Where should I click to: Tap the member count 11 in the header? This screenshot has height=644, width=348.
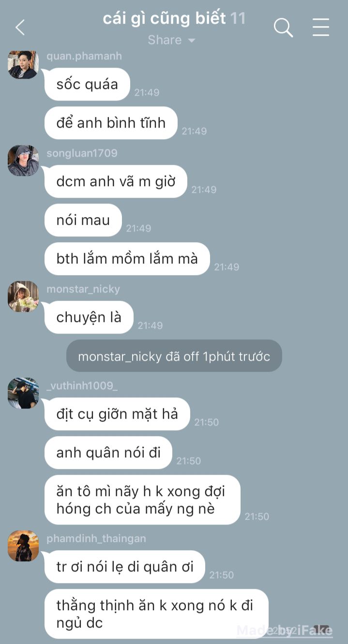[238, 18]
